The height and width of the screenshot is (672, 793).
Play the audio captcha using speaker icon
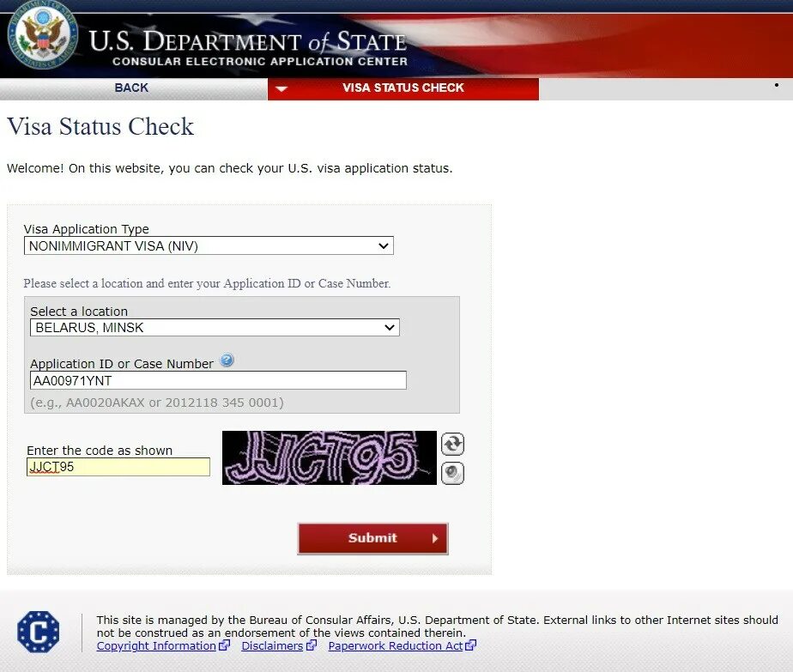[452, 473]
